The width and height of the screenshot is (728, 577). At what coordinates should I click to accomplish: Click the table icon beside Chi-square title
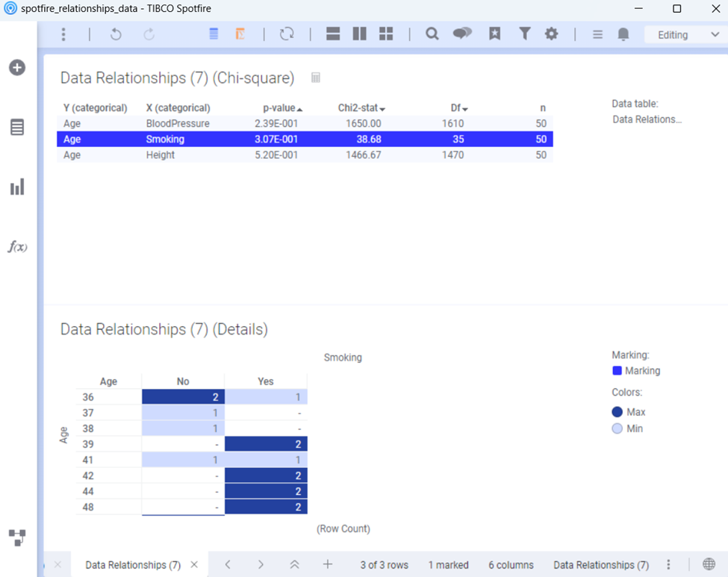tap(316, 78)
